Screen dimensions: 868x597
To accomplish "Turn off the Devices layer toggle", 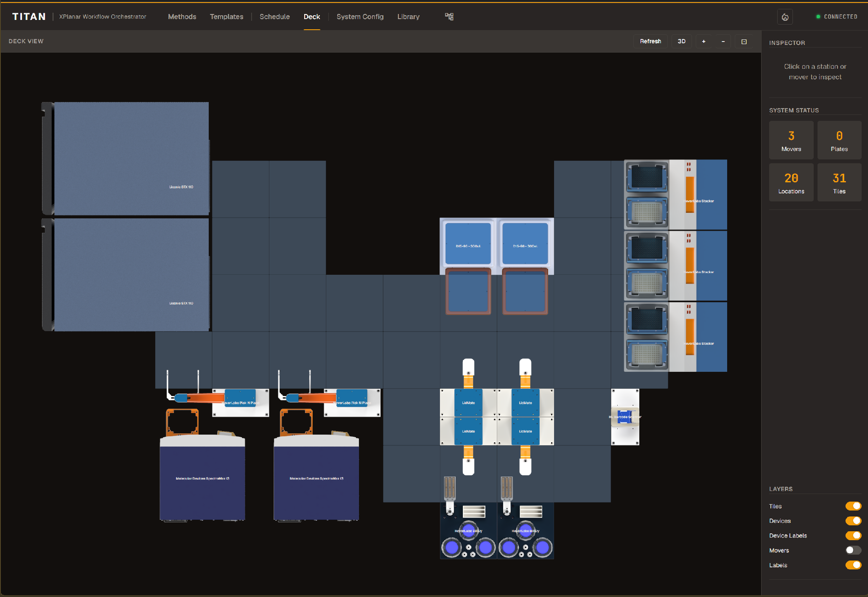I will [x=853, y=521].
